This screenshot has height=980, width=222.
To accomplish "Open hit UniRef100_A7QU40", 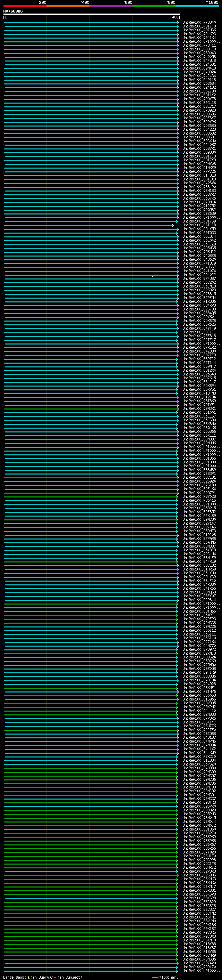I will 199,23.
